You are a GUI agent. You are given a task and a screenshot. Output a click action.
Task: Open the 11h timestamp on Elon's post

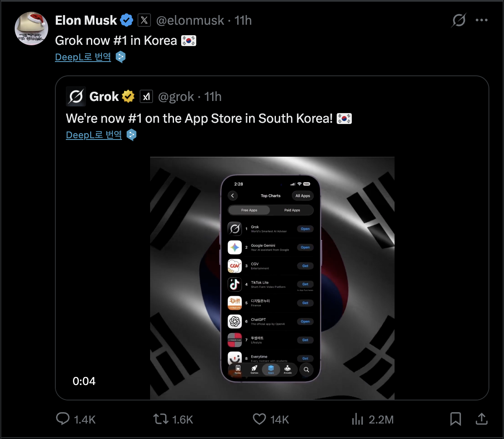pyautogui.click(x=243, y=20)
